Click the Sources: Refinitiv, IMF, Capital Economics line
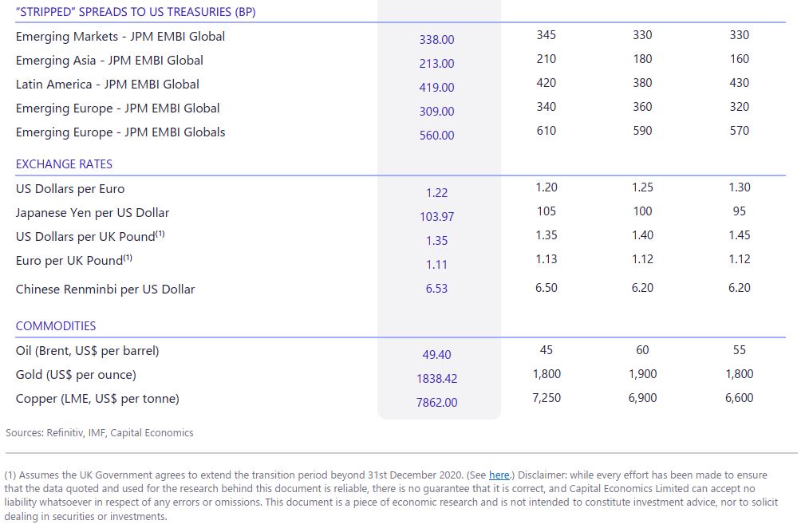 100,433
